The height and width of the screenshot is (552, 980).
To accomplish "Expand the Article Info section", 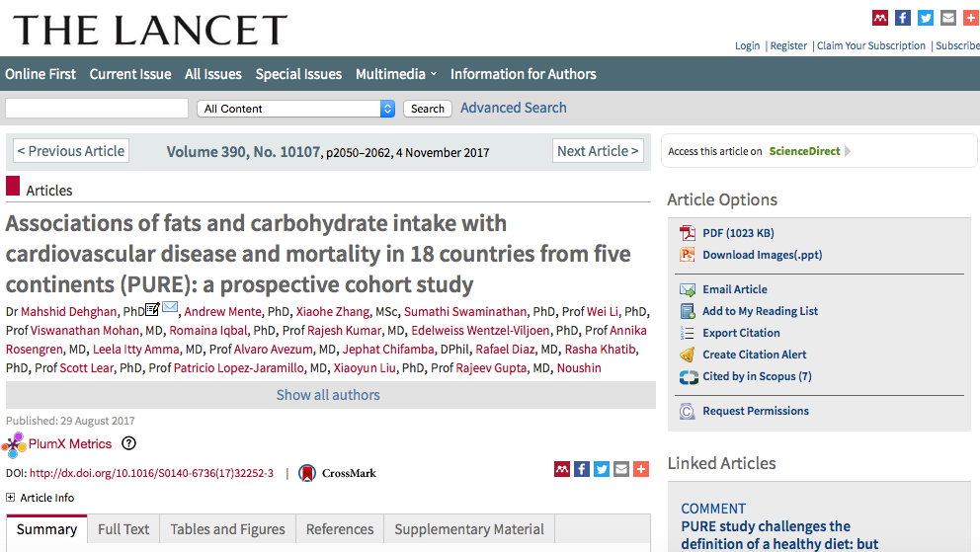I will pos(11,498).
